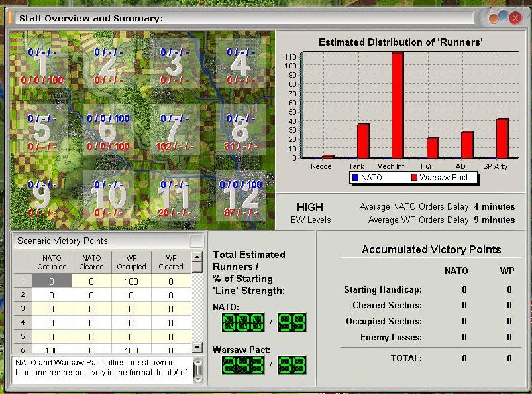Select sector 7 on the overview map
Screen dimensions: 532x394
(174, 130)
